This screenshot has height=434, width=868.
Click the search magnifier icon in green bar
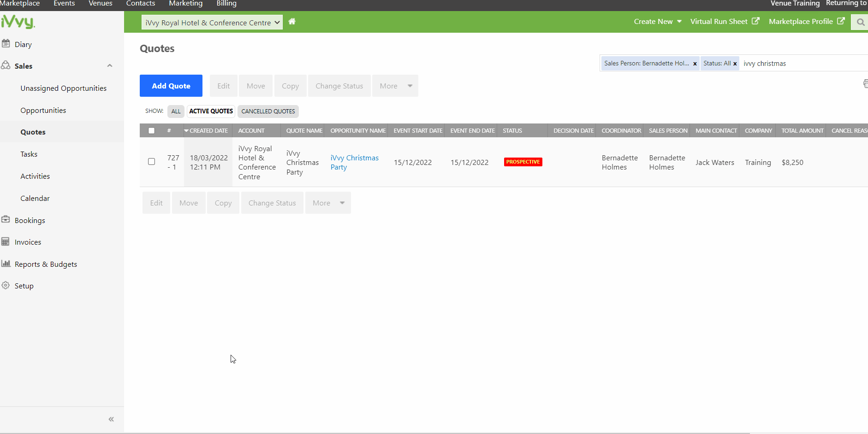click(x=860, y=22)
